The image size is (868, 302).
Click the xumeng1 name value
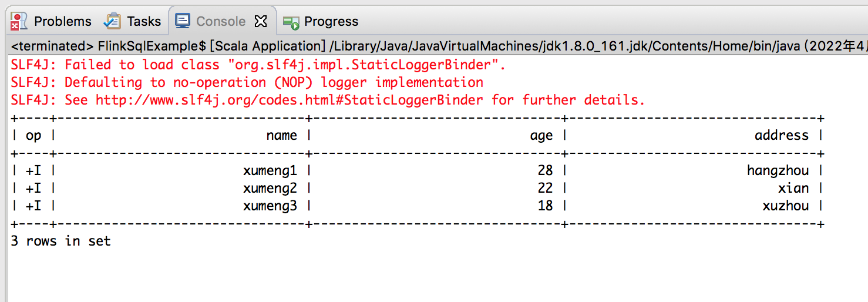(270, 171)
